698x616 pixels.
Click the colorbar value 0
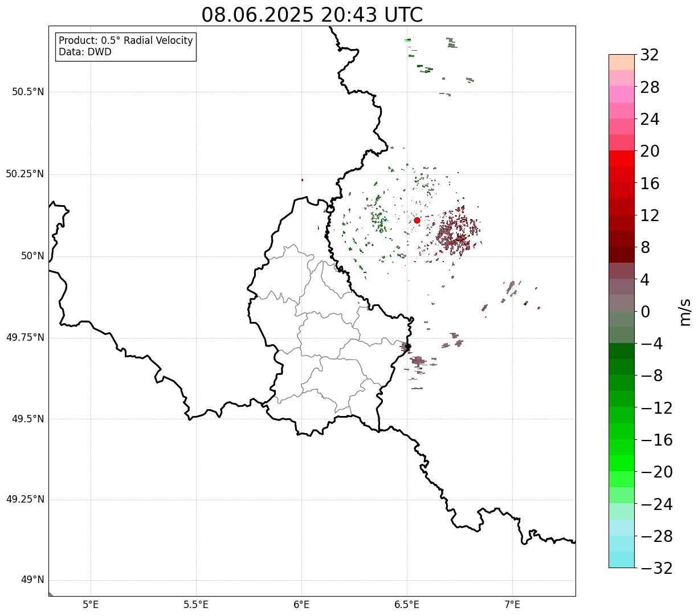645,312
